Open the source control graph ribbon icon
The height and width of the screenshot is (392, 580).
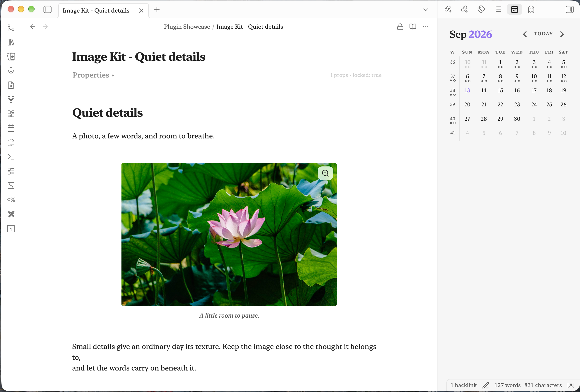[x=11, y=28]
